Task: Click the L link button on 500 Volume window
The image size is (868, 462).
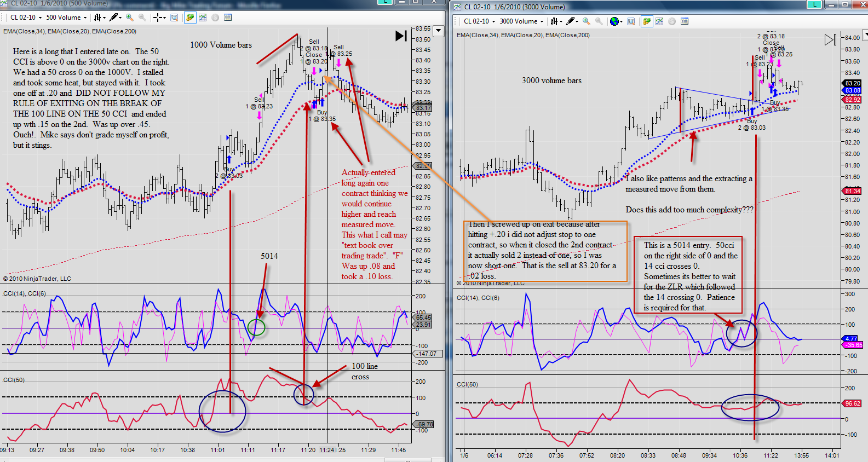Action: pos(386,2)
